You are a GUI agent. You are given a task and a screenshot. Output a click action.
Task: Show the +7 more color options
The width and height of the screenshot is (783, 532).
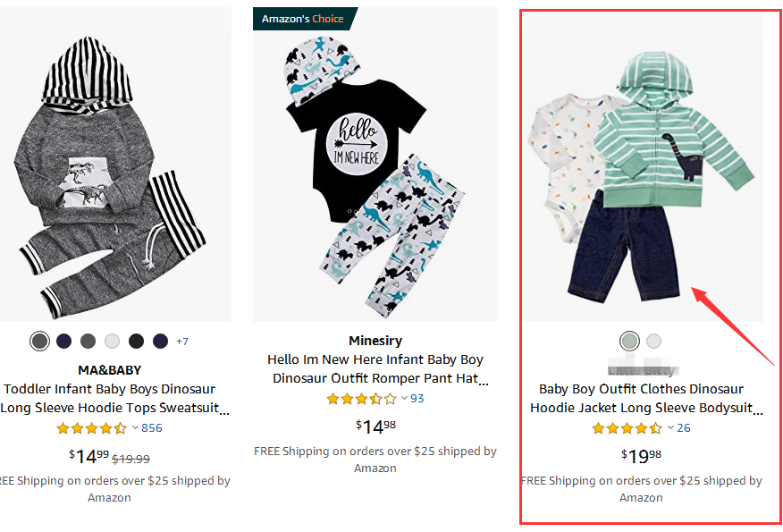[182, 342]
